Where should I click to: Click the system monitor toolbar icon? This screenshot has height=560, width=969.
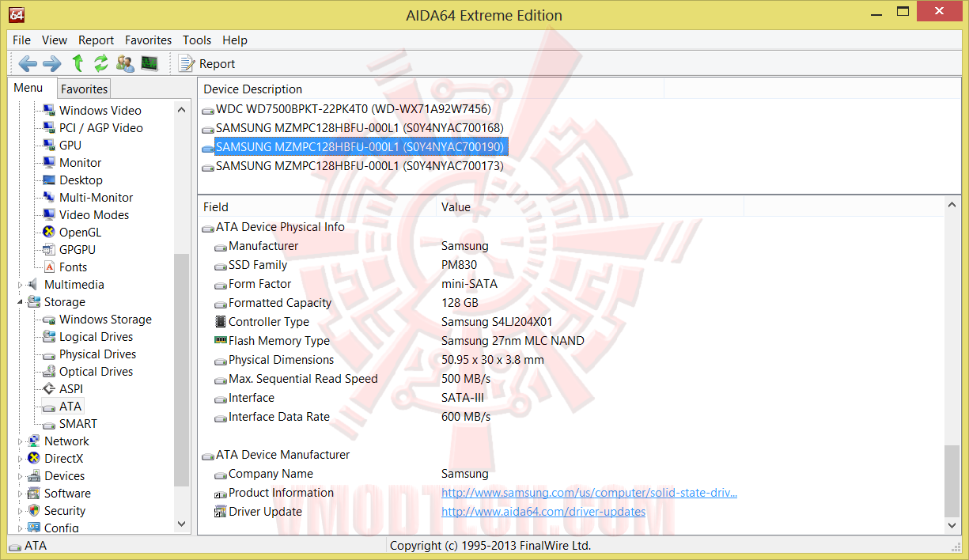150,63
